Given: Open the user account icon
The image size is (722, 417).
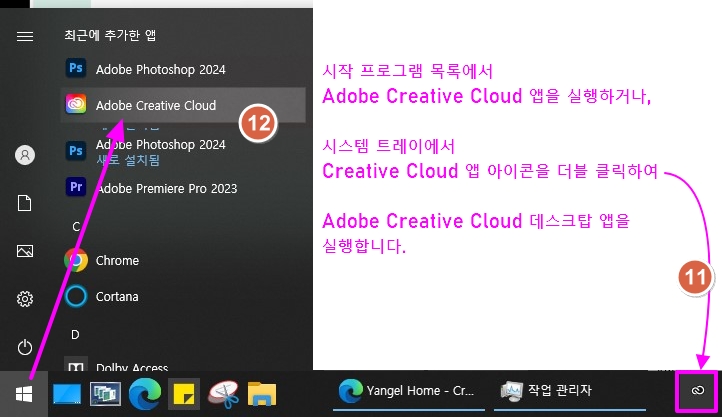Looking at the screenshot, I should (25, 155).
